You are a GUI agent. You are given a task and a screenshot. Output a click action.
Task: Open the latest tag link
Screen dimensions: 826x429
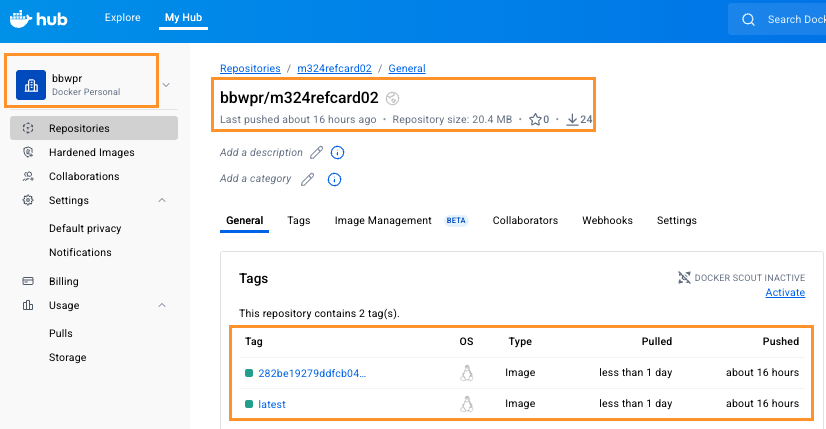tap(272, 404)
